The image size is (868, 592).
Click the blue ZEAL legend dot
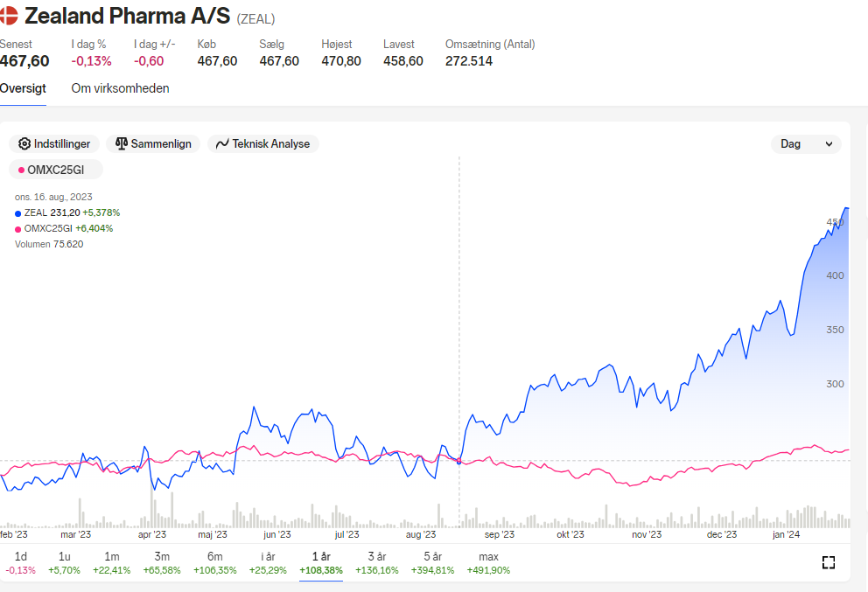(x=17, y=213)
